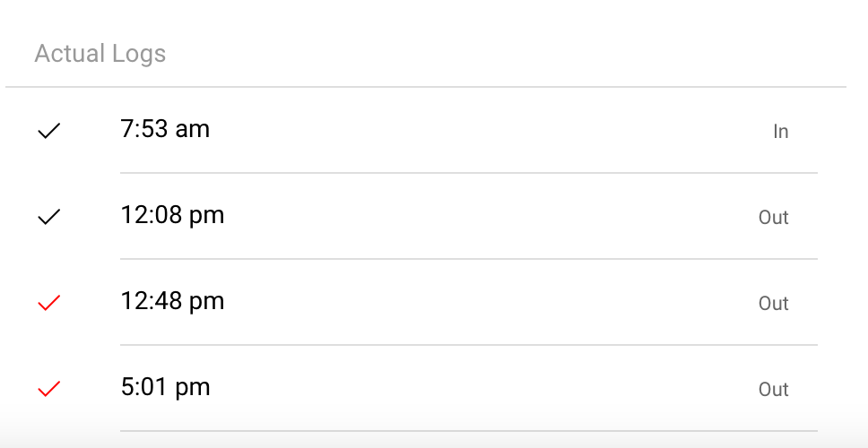Select the "Out" label on the 12:48 pm row

click(773, 304)
